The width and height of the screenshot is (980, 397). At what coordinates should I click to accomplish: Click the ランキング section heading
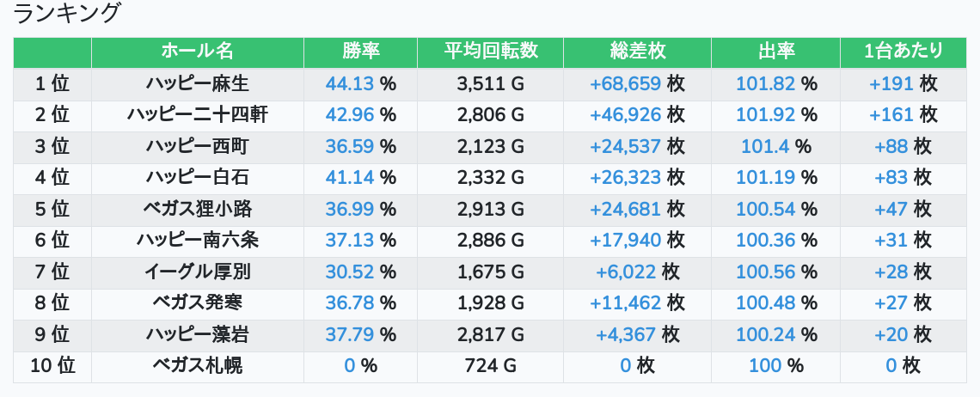(68, 14)
